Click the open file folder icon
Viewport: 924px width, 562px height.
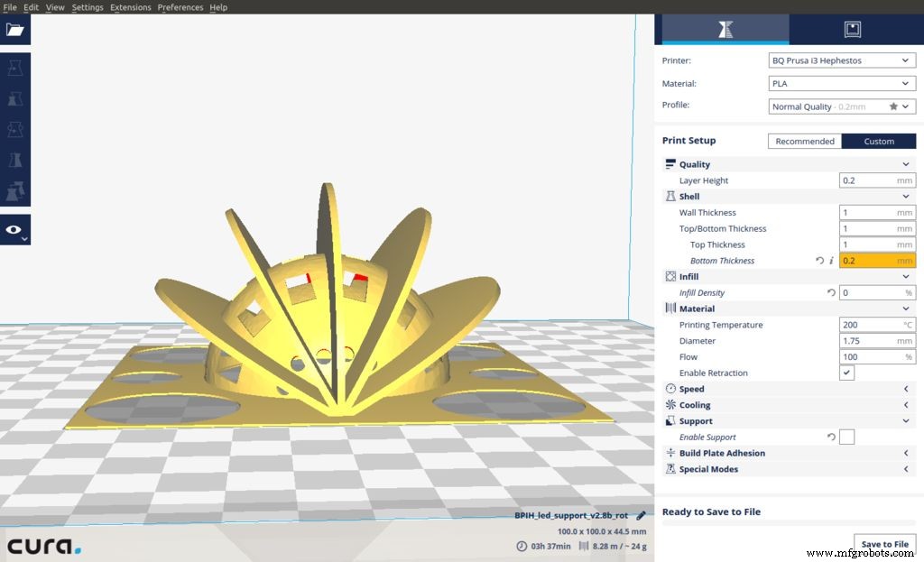(14, 30)
